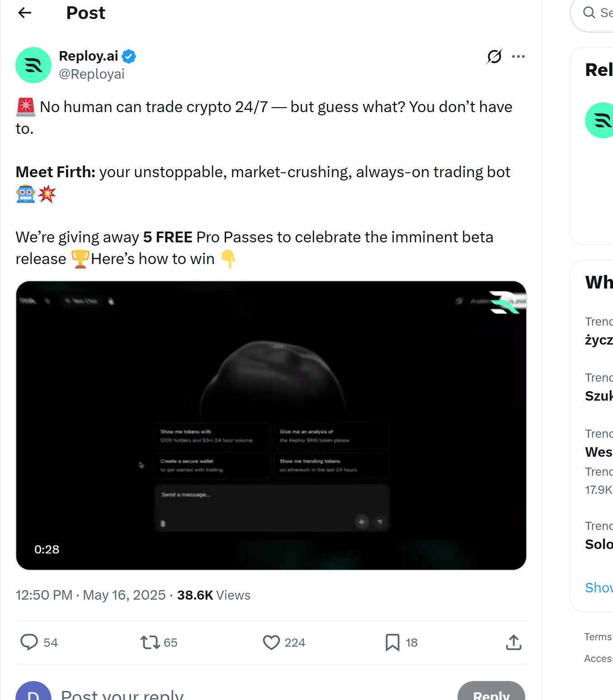Screen dimensions: 613x700
Task: Open Reploy.ai's profile avatar
Action: pos(33,65)
